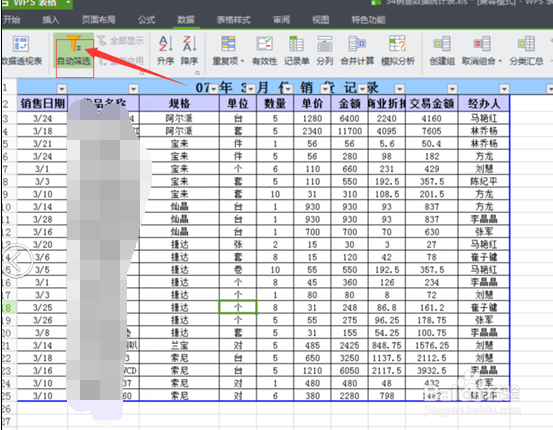Open the WPS 表格 application menu
The width and height of the screenshot is (553, 430).
point(37,4)
